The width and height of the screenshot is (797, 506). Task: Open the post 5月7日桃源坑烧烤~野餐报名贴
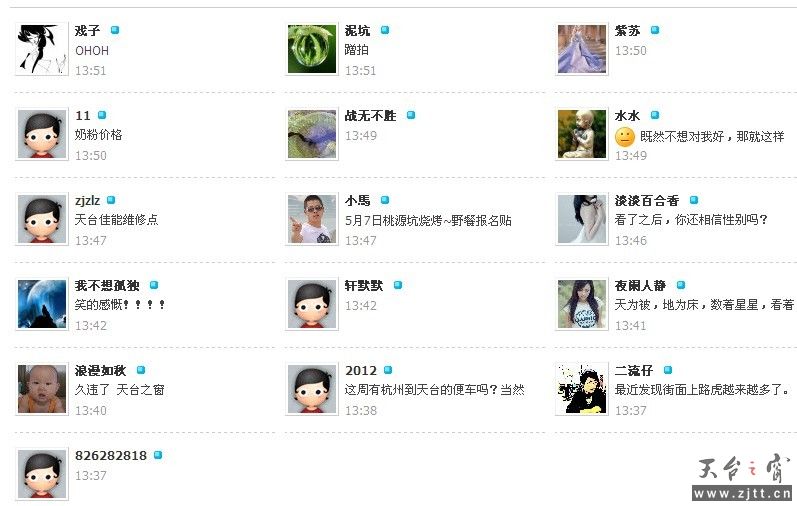pyautogui.click(x=428, y=220)
